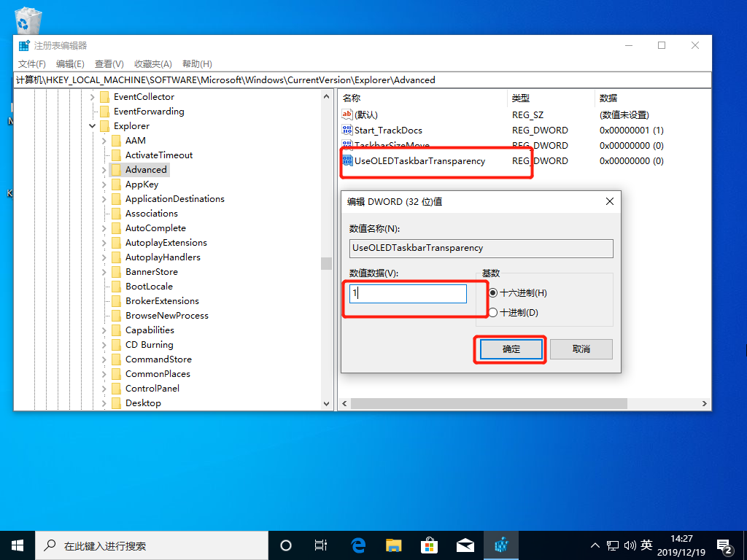The height and width of the screenshot is (560, 747).
Task: Open Microsoft Edge from the taskbar
Action: coord(358,545)
